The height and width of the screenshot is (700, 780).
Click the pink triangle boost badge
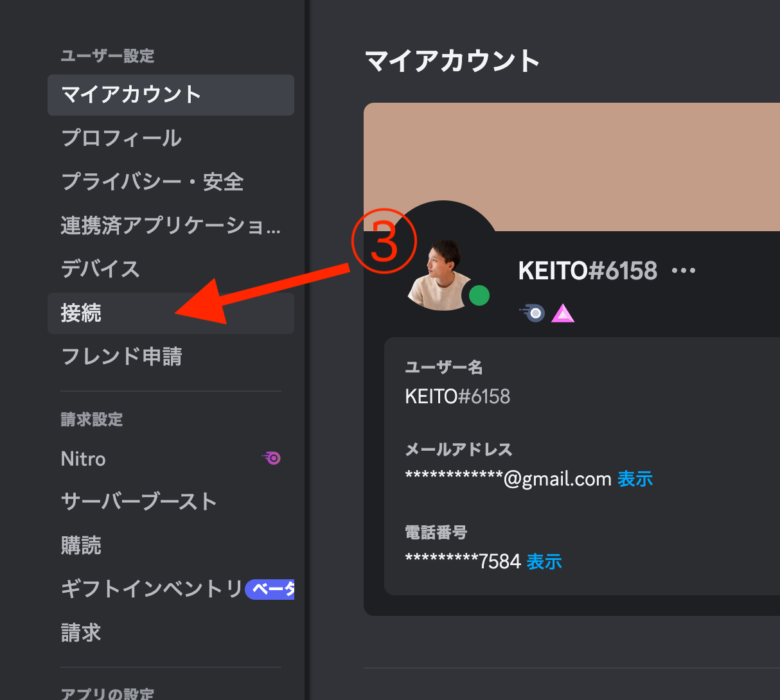[563, 313]
